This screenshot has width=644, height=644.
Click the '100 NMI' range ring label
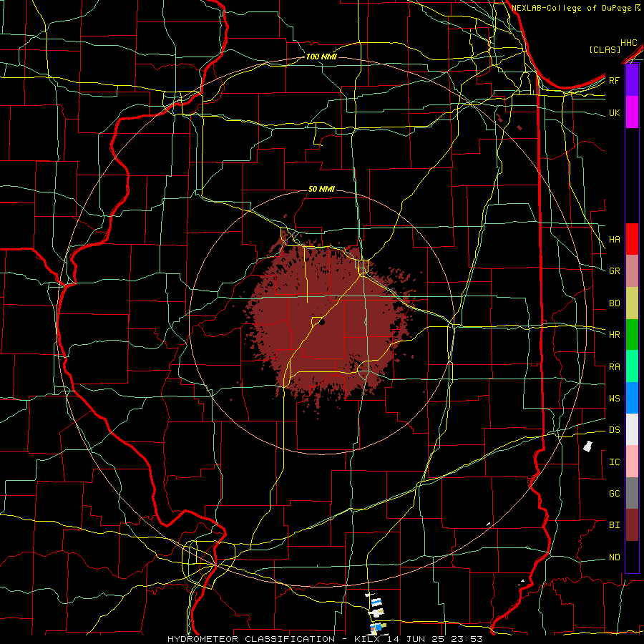tap(321, 57)
